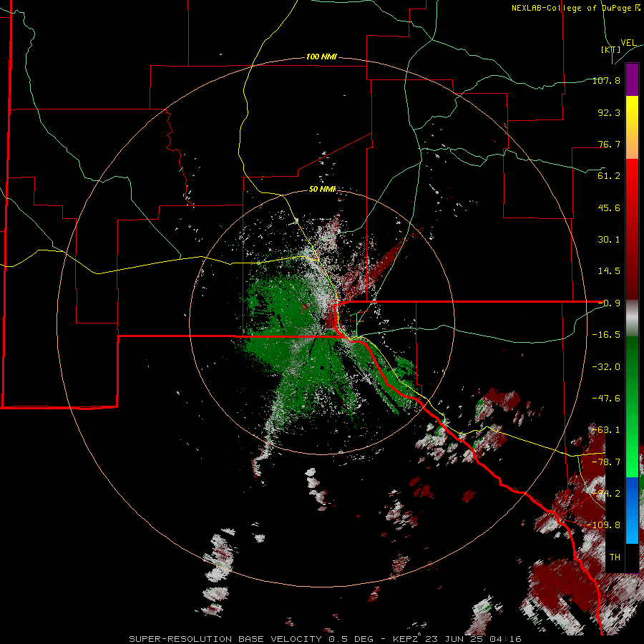Click the 50 NMI range ring label
The height and width of the screenshot is (644, 644).
point(323,189)
